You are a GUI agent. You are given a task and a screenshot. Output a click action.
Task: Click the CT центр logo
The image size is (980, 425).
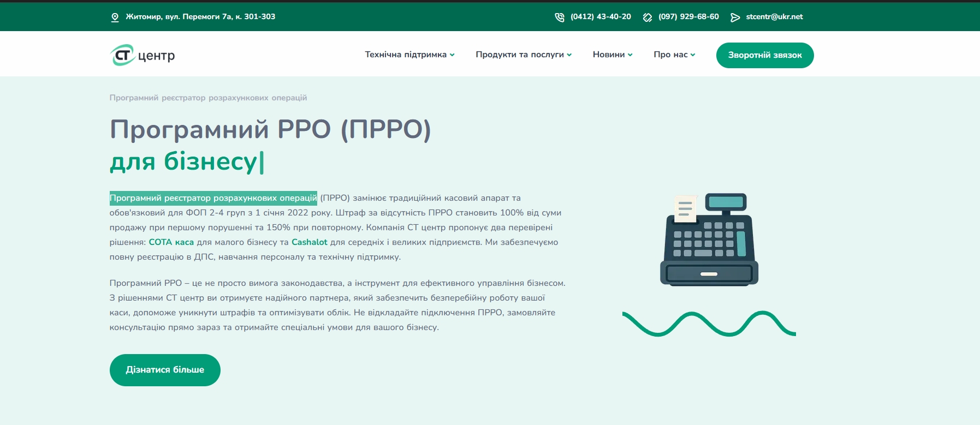(142, 55)
